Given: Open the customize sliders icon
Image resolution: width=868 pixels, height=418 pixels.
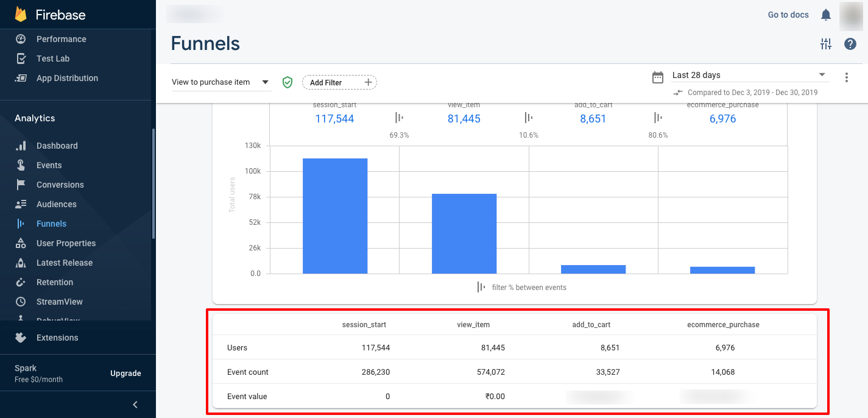Looking at the screenshot, I should click(x=825, y=44).
